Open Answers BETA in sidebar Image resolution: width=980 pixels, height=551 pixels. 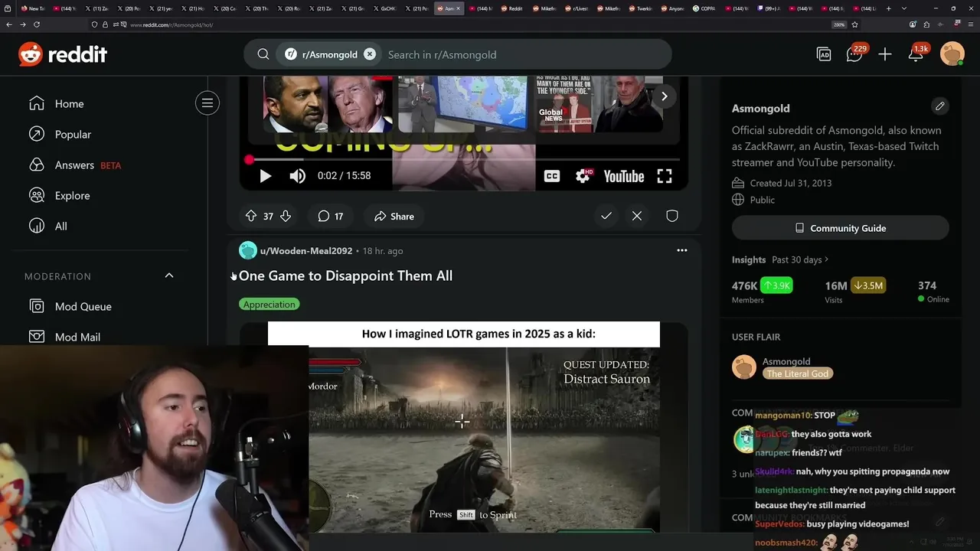pyautogui.click(x=75, y=165)
